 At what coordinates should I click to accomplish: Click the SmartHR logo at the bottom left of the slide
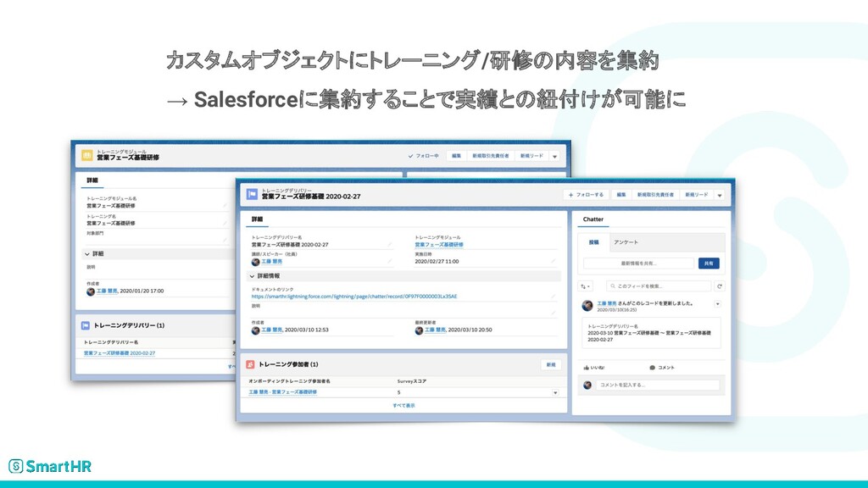pyautogui.click(x=50, y=466)
